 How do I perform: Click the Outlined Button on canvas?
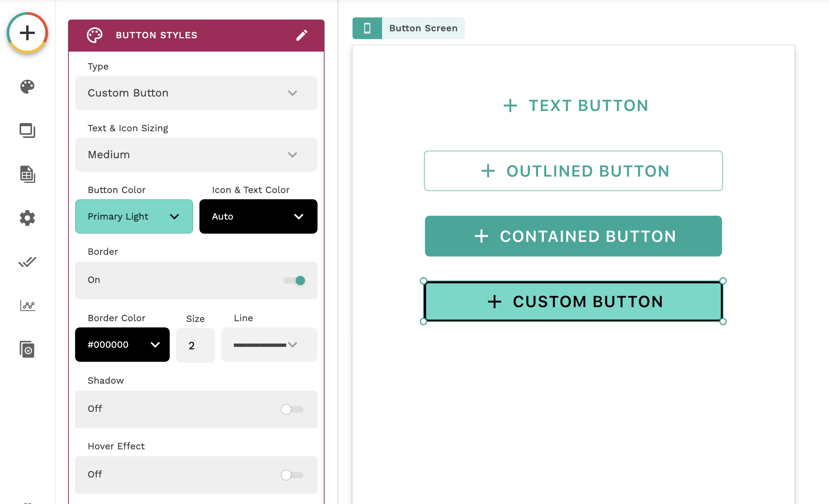pos(573,171)
